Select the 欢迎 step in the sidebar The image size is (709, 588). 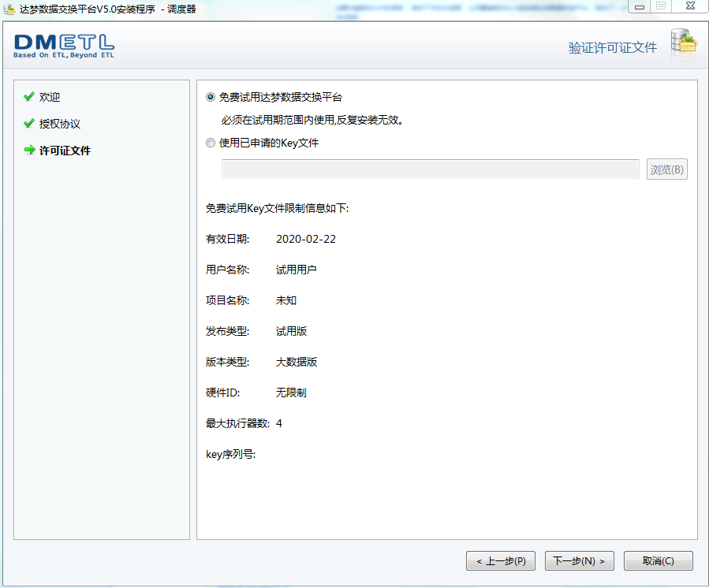point(49,97)
